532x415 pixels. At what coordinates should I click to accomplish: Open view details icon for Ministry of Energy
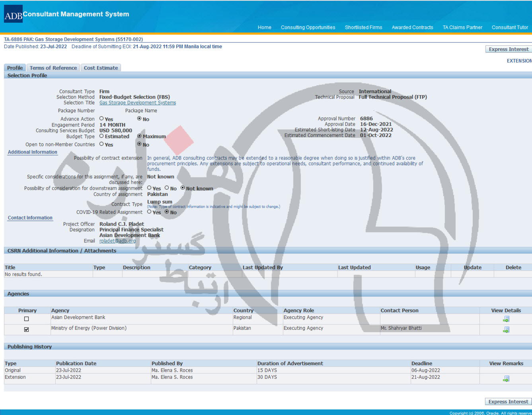coord(506,330)
